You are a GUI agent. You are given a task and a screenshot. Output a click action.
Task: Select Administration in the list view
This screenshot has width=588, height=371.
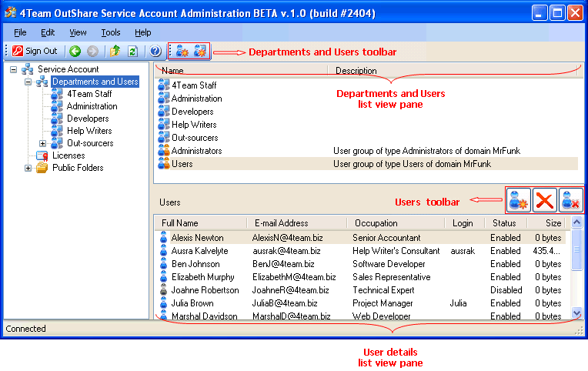tap(196, 99)
